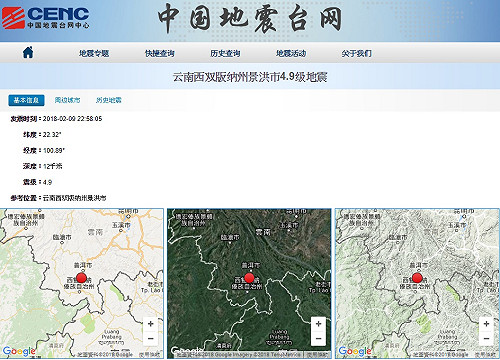
Task: Click the 临沧市 label on road map
Action: pyautogui.click(x=62, y=237)
